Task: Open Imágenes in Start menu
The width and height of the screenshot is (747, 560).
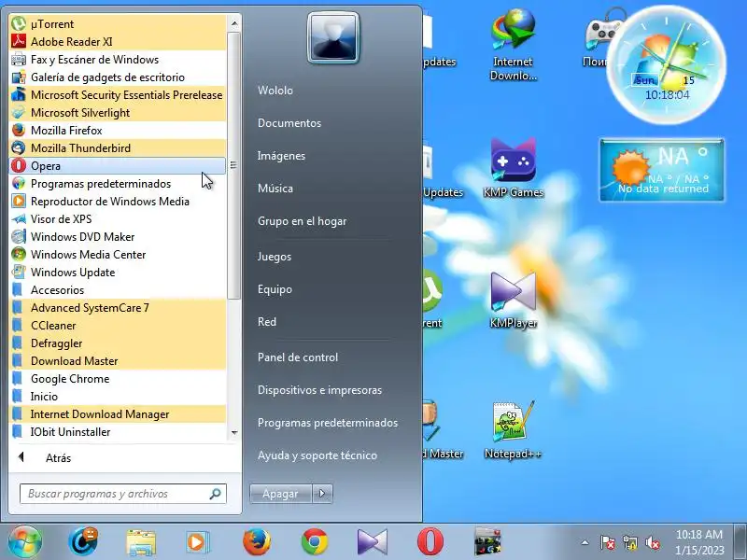Action: click(x=281, y=156)
